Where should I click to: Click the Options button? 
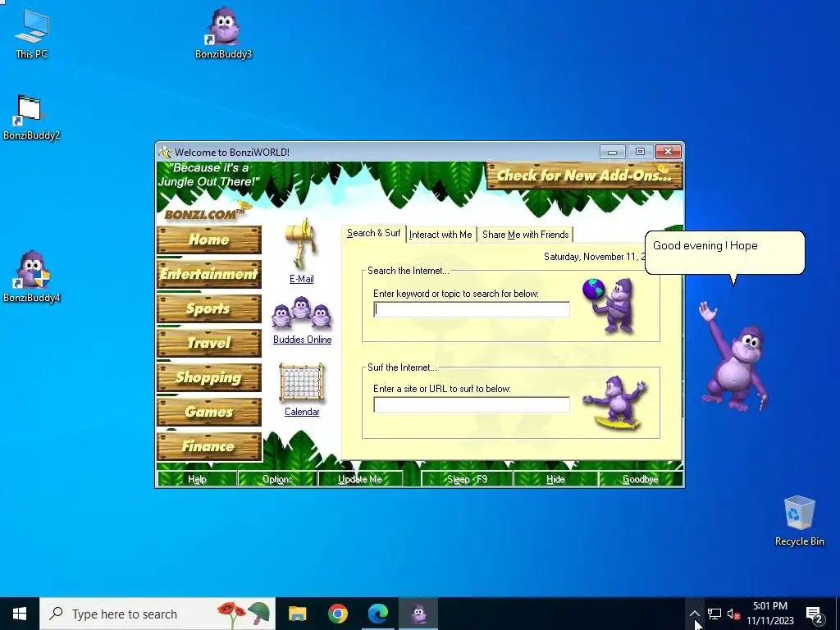tap(277, 479)
